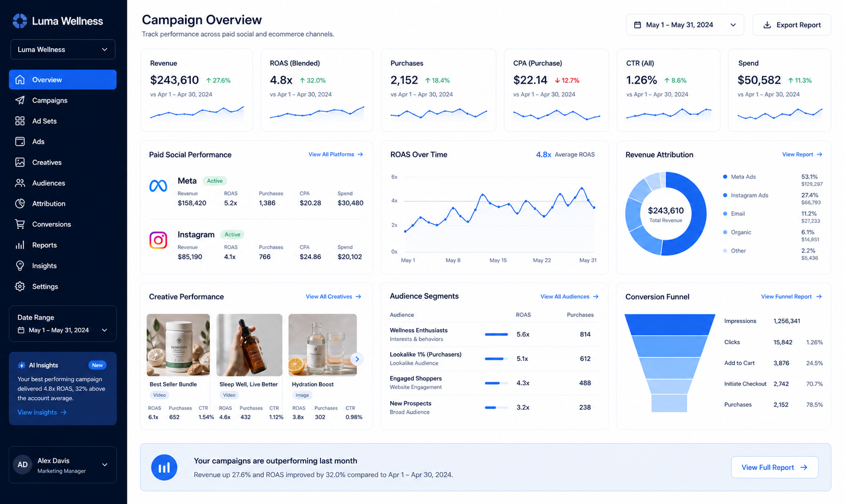Click the arrow beside View insights

point(63,412)
